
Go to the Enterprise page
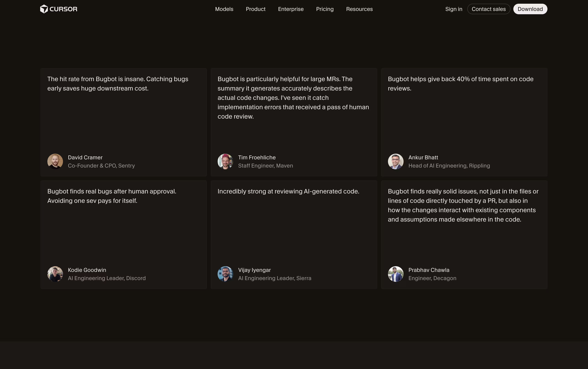291,9
